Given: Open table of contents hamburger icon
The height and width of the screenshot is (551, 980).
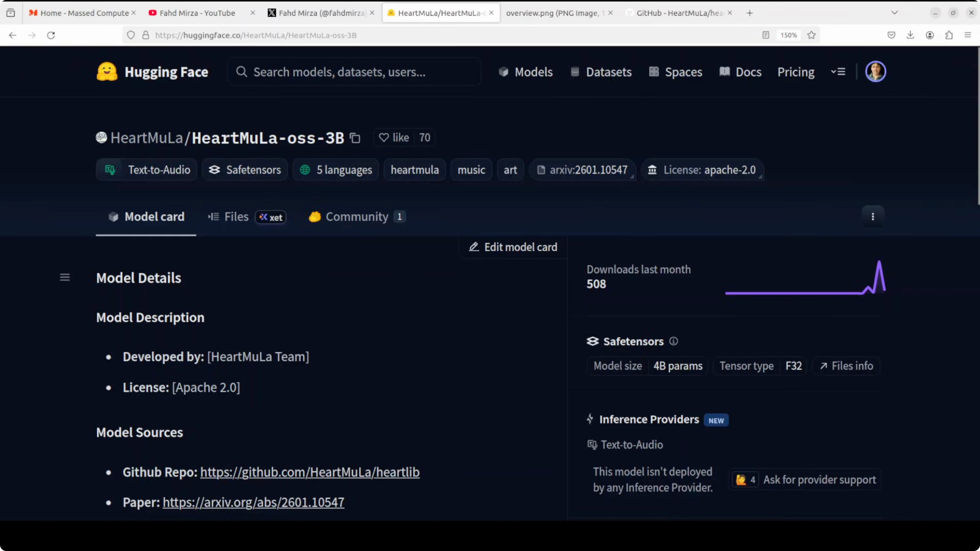Looking at the screenshot, I should pos(65,277).
